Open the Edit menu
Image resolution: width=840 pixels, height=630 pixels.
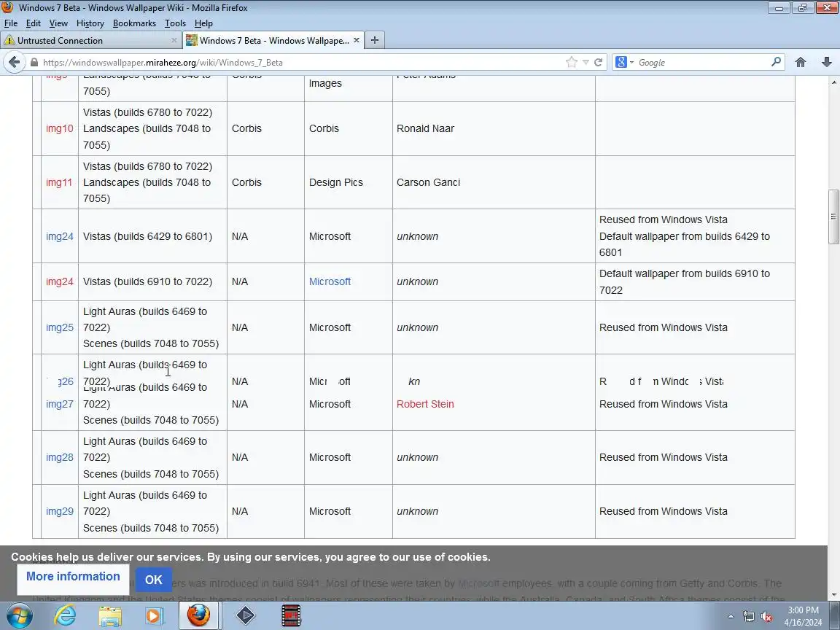tap(34, 23)
